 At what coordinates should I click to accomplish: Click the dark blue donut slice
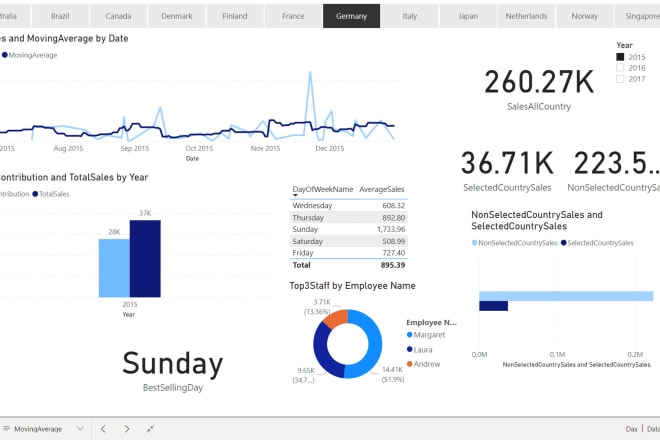[x=322, y=349]
